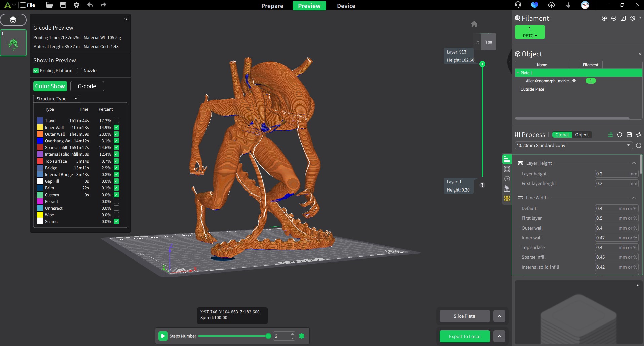
Task: Add a filament with plus icon
Action: 604,18
